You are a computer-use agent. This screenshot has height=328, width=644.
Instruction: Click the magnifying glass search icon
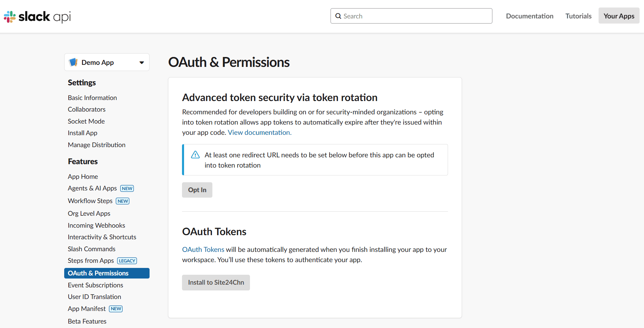tap(338, 16)
